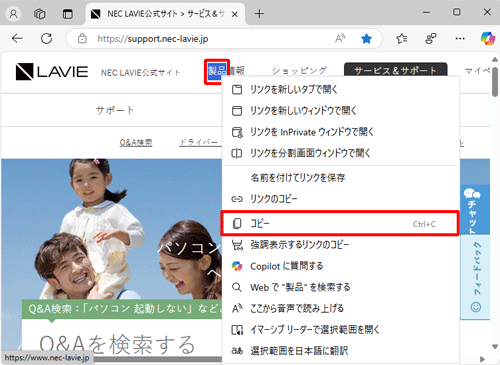Choose 選択範囲を日本語に翻訳

(341, 351)
